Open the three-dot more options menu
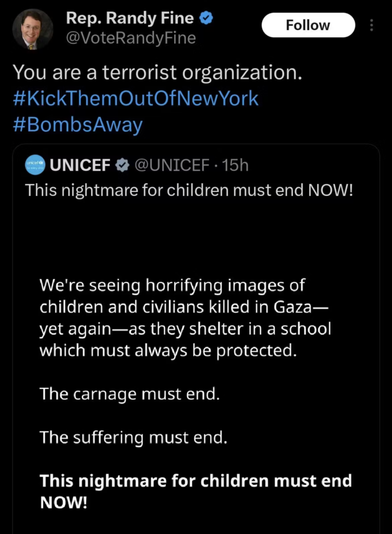Screen dimensions: 392x534 click(371, 25)
